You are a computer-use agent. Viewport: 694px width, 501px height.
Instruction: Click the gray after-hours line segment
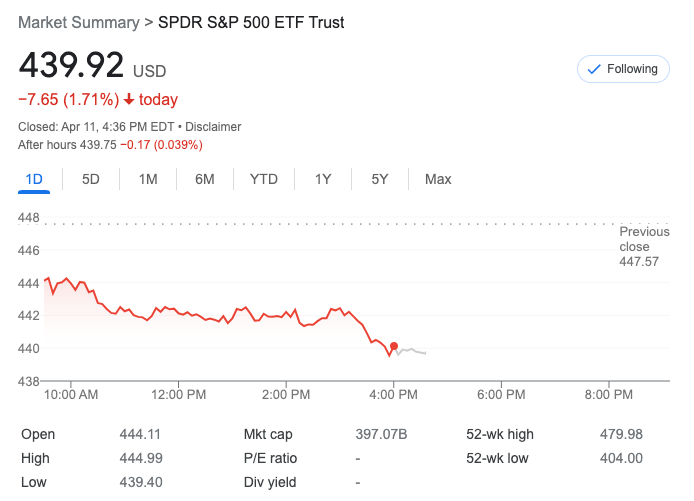(412, 350)
